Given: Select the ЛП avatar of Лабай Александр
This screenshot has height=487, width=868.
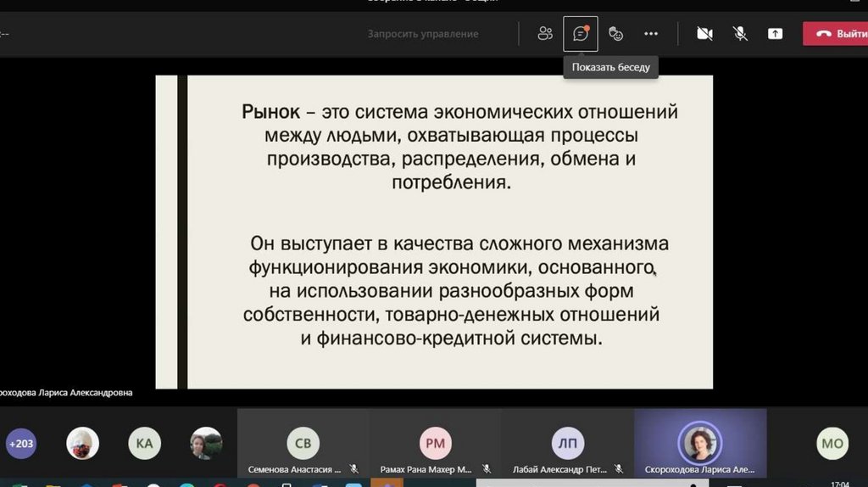Looking at the screenshot, I should click(567, 443).
